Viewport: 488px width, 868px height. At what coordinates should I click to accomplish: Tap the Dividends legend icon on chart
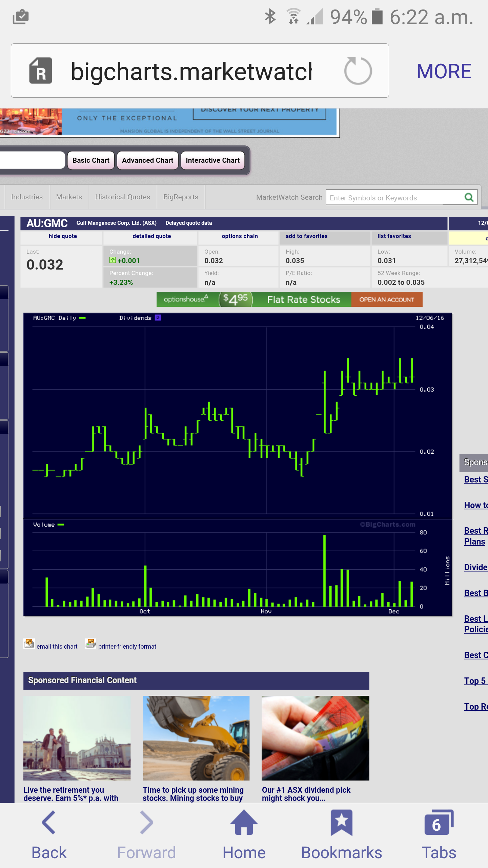click(x=158, y=318)
